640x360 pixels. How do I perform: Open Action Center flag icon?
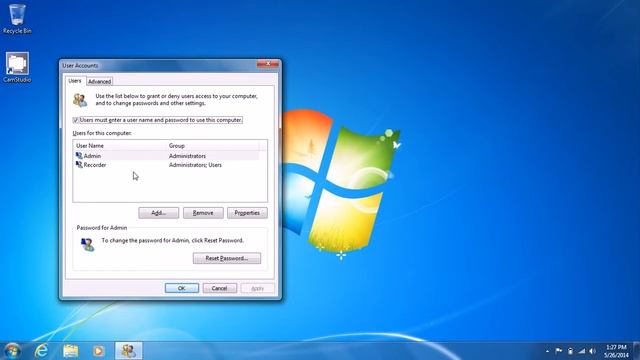click(558, 351)
